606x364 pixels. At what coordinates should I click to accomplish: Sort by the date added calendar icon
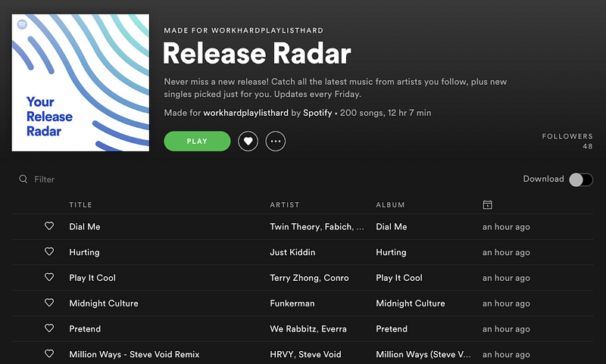click(487, 204)
